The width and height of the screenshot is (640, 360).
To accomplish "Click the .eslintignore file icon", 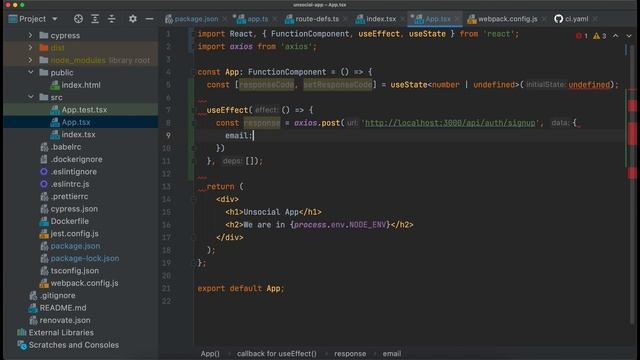I will 44,171.
